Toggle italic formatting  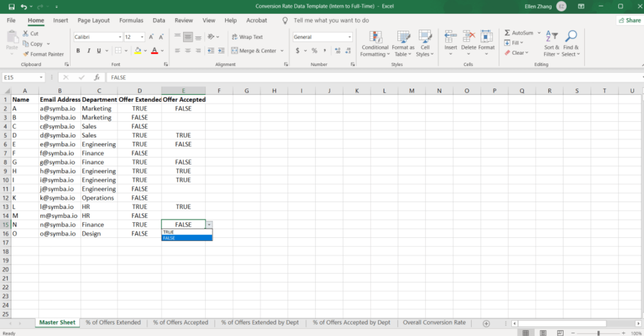(88, 51)
